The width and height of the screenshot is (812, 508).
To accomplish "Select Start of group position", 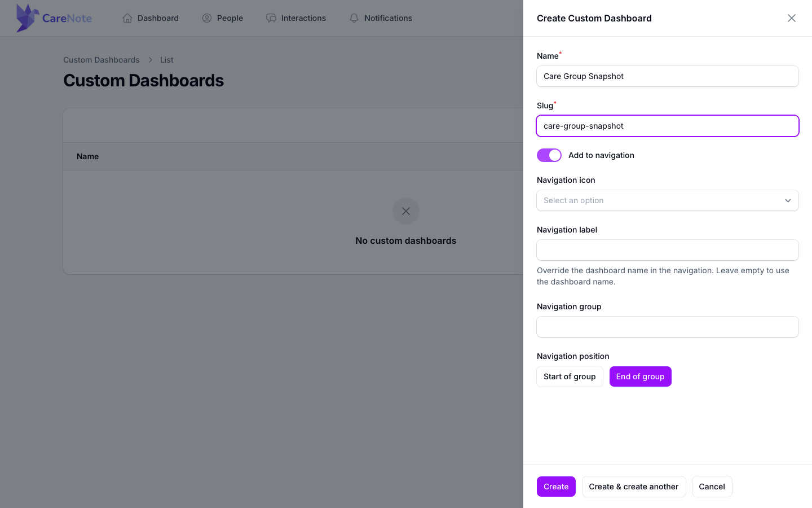I will pos(570,376).
